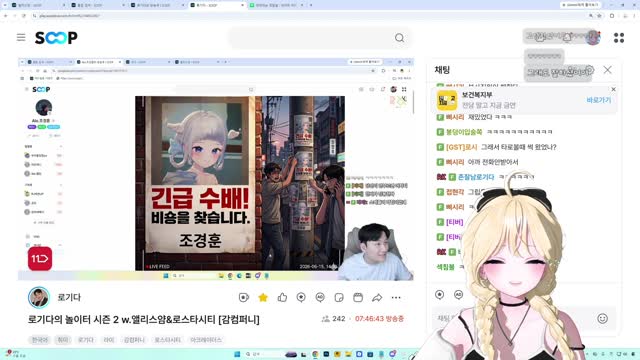Select the 로기다 tag below the title
Screen dimensions: 640x360
tap(86, 340)
